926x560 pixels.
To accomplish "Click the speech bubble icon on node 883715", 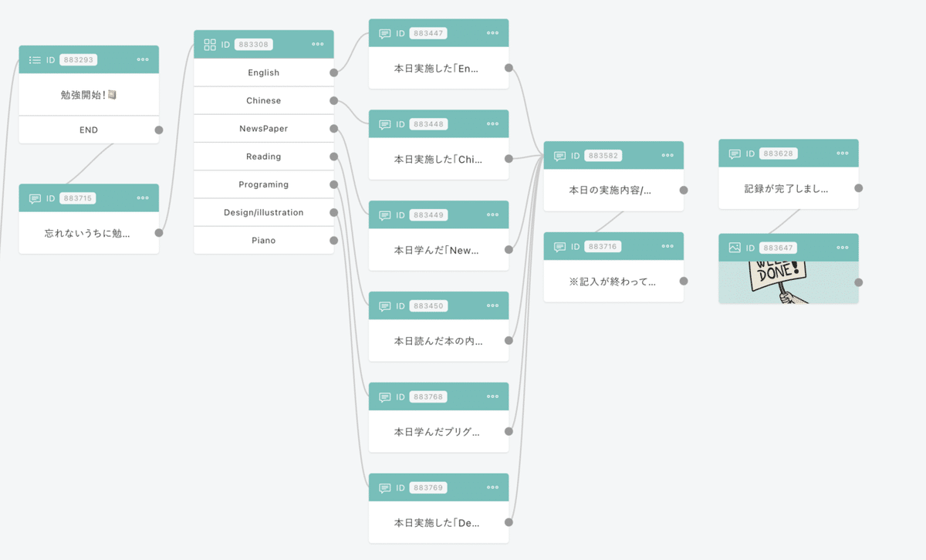I will click(34, 197).
